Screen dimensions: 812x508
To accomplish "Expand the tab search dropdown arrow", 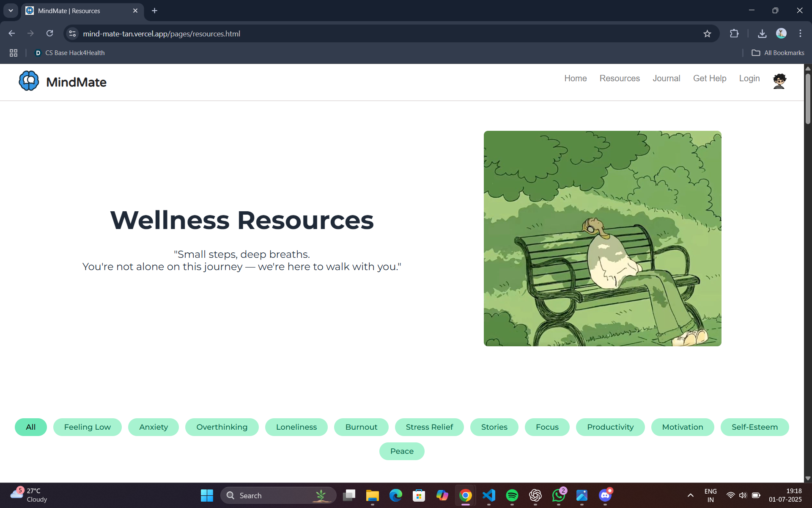I will (11, 11).
